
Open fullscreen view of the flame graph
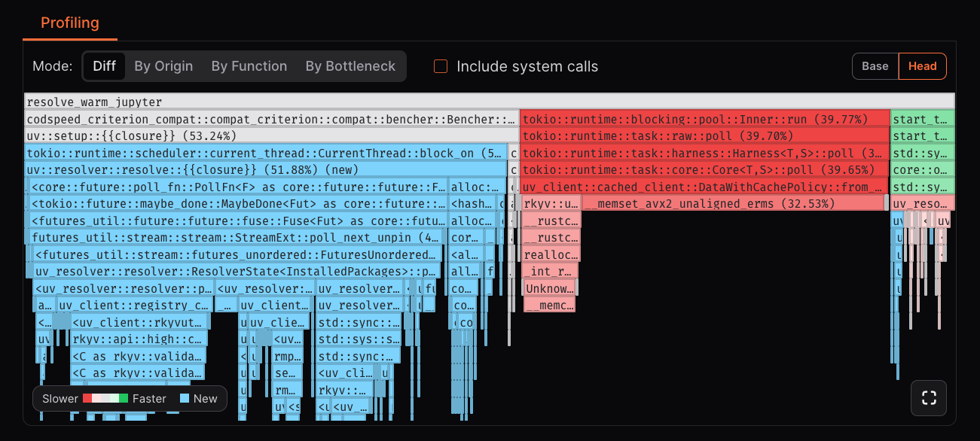point(928,398)
